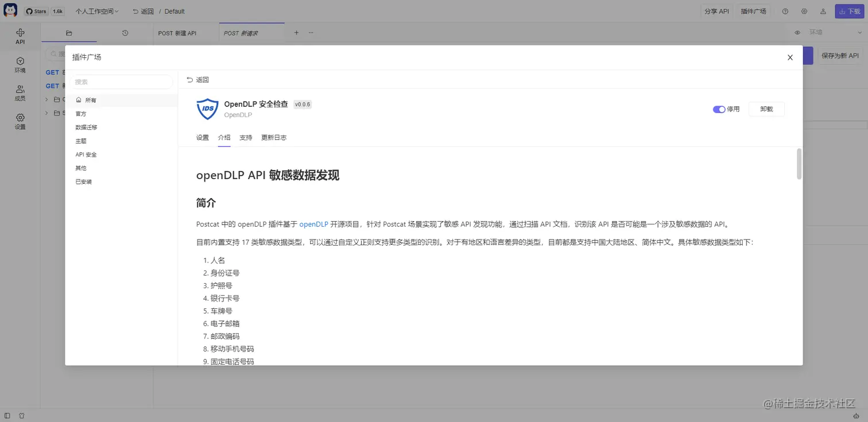
Task: Switch to the 介绍 plugin tab
Action: pyautogui.click(x=224, y=138)
